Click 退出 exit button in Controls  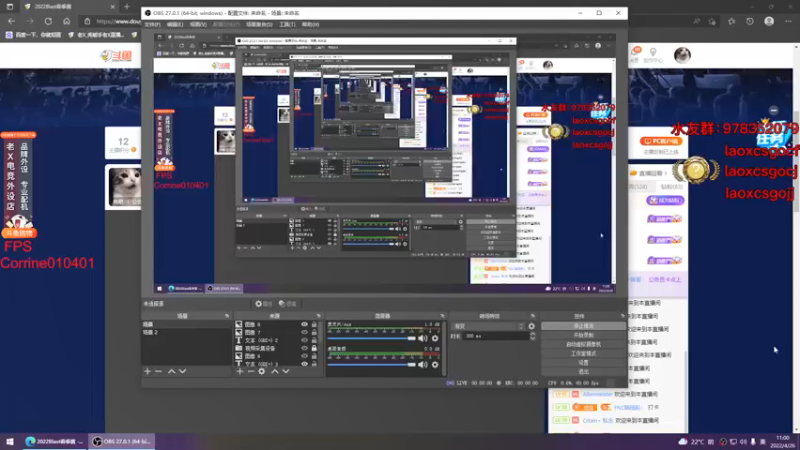click(583, 372)
